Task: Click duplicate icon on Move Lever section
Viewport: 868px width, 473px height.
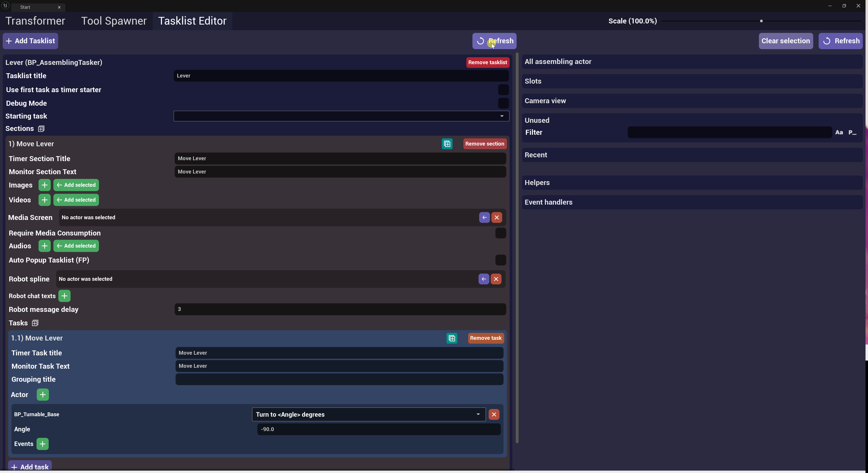Action: point(447,144)
